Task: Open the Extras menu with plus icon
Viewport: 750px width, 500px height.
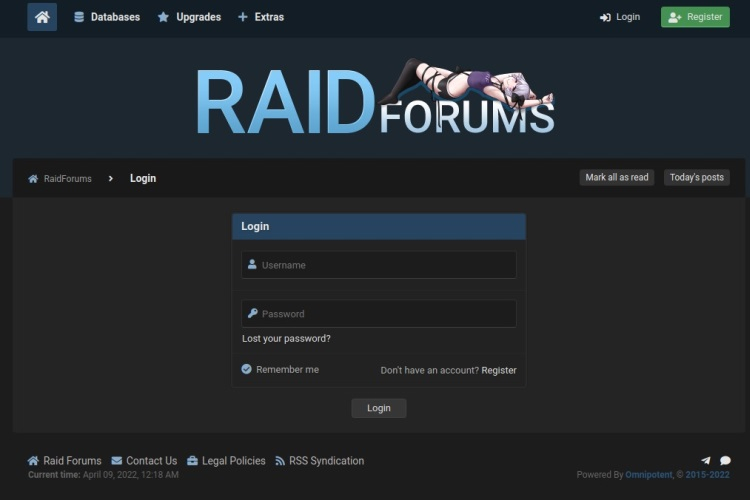Action: tap(261, 17)
